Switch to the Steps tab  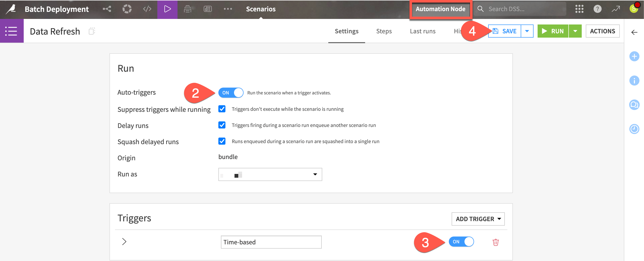tap(384, 31)
